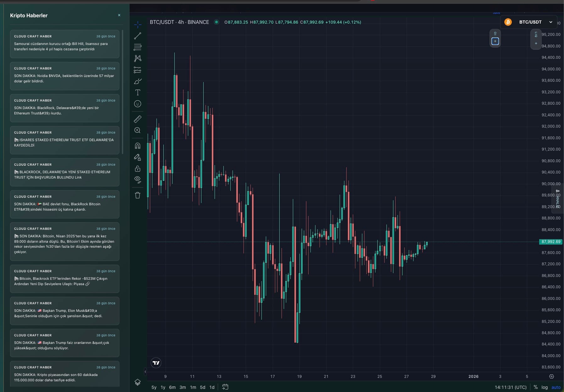Click the TradingView logo on chart

pos(156,363)
